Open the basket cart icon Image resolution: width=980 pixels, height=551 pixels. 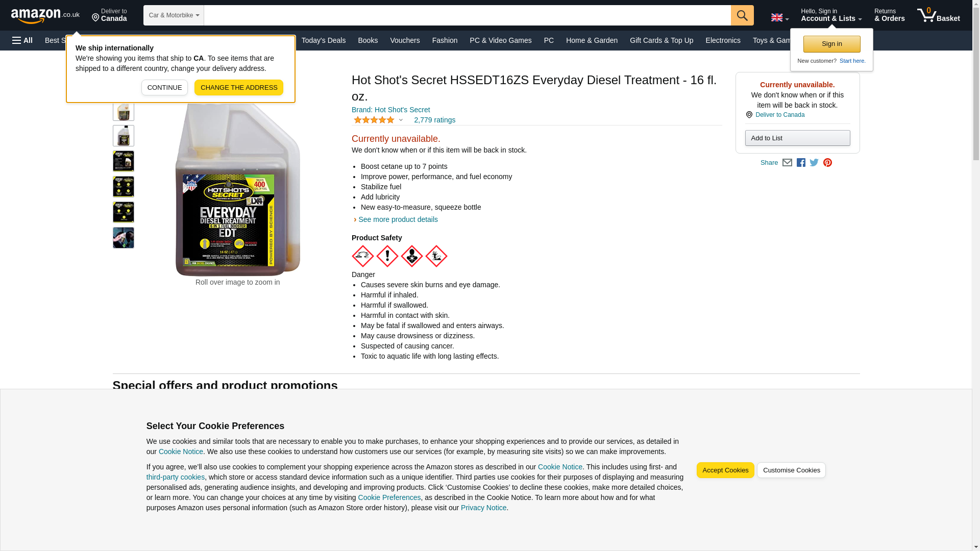tap(938, 15)
